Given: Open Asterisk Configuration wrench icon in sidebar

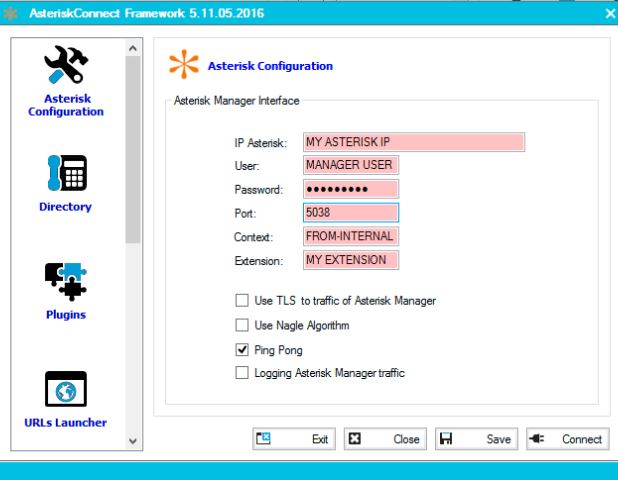Looking at the screenshot, I should [66, 68].
